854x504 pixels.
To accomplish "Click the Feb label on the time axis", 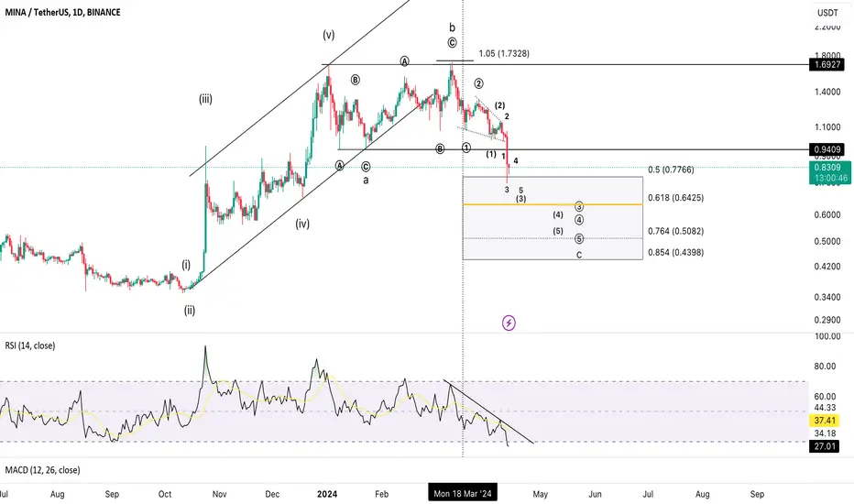I will coord(382,494).
